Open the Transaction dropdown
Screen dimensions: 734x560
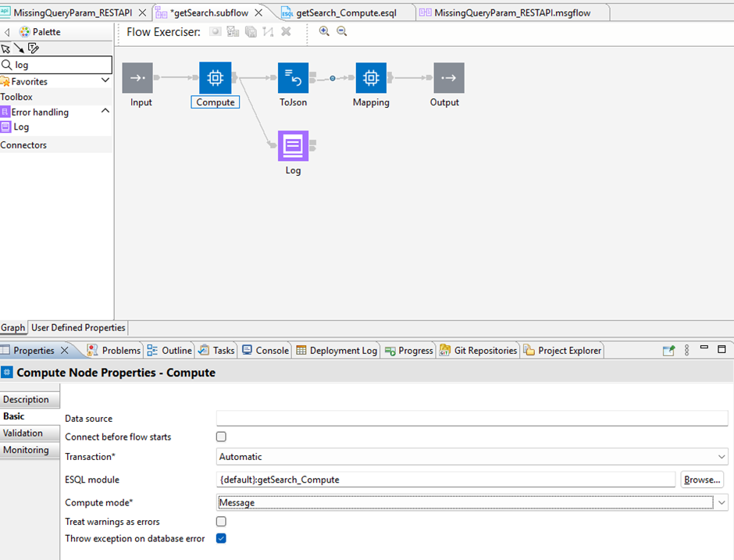click(x=472, y=457)
